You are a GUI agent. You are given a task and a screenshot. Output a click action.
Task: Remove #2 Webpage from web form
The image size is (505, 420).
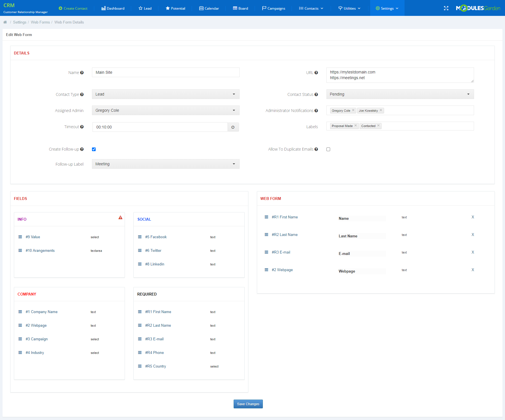(x=473, y=270)
